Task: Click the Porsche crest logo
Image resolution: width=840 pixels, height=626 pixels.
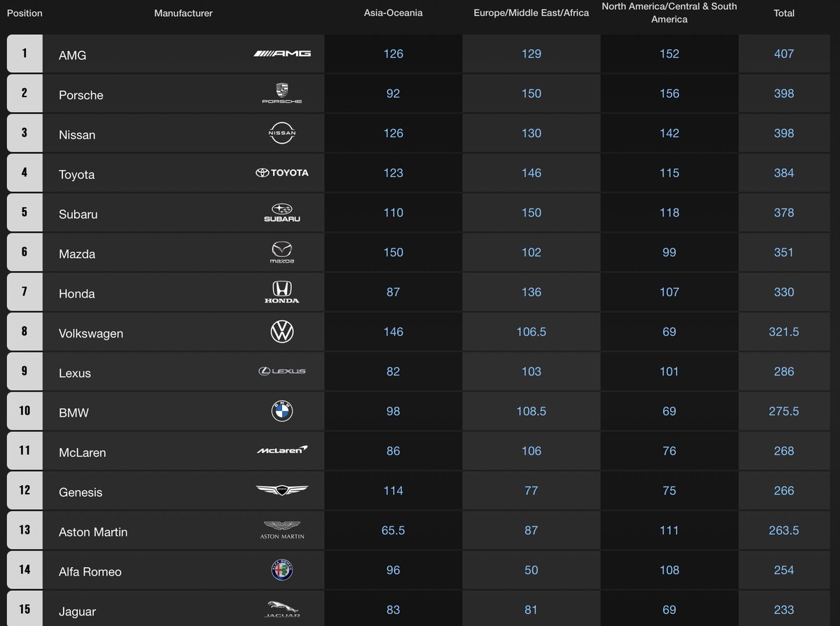Action: coord(282,94)
